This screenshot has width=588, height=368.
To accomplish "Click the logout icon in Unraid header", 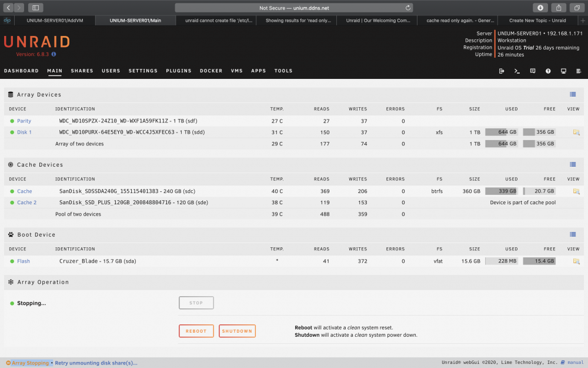I will pos(502,71).
